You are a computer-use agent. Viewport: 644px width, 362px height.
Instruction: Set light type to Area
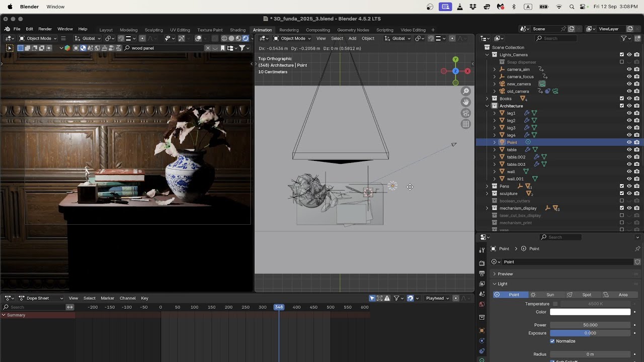click(x=619, y=295)
